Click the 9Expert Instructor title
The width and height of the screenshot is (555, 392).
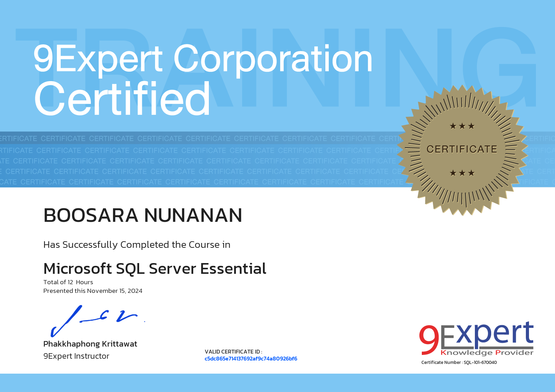pos(76,356)
